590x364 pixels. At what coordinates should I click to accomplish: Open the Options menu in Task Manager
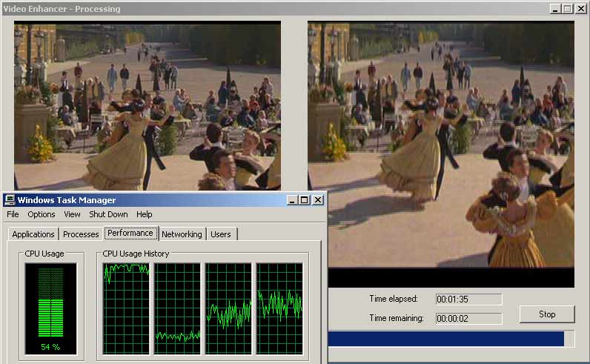click(x=42, y=214)
